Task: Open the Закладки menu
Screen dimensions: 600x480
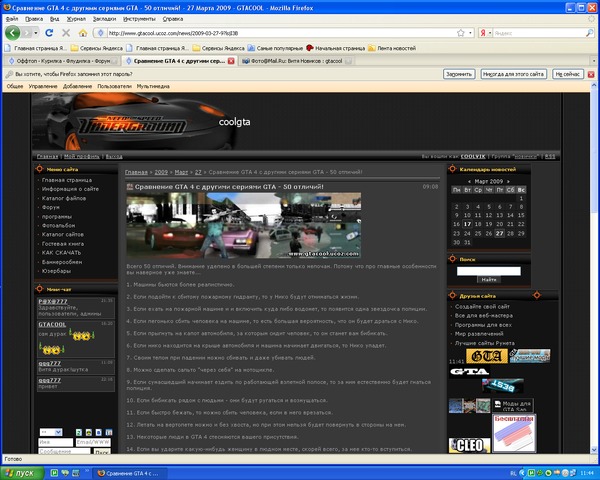Action: point(104,19)
